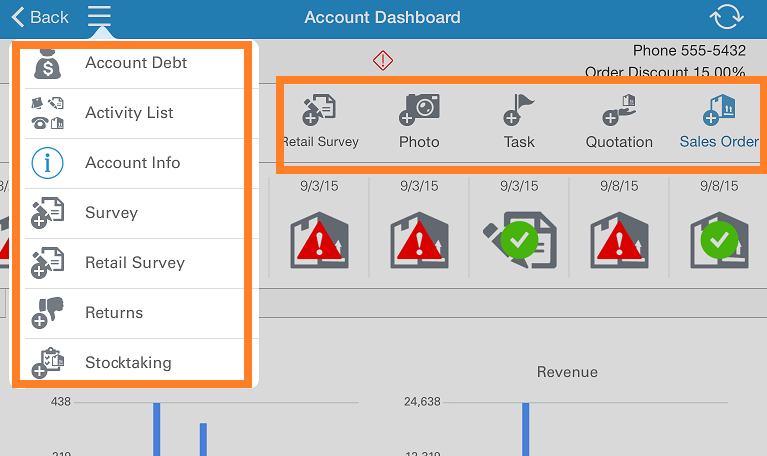Click the Returns thumbs-down icon

point(47,313)
